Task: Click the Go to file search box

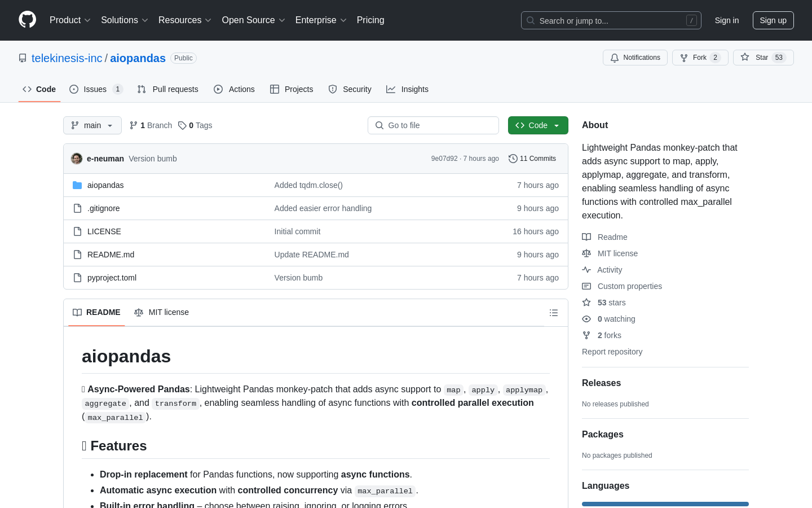Action: pos(433,125)
